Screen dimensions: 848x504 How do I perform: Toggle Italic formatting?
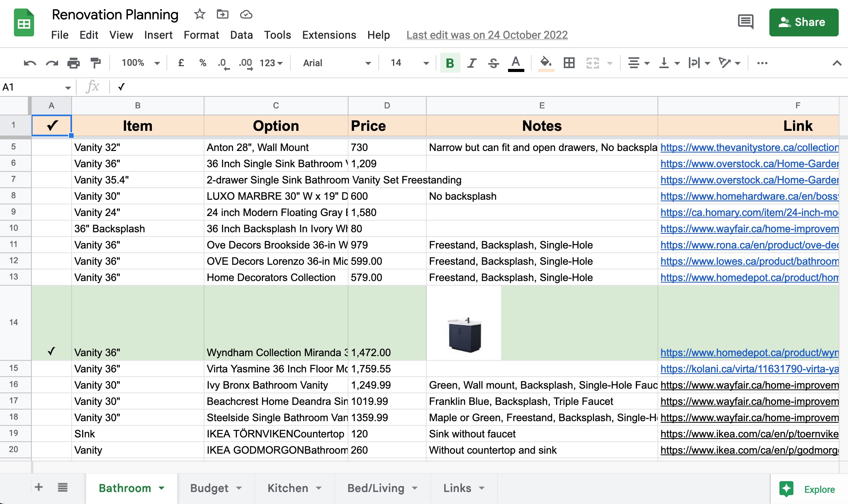click(472, 63)
